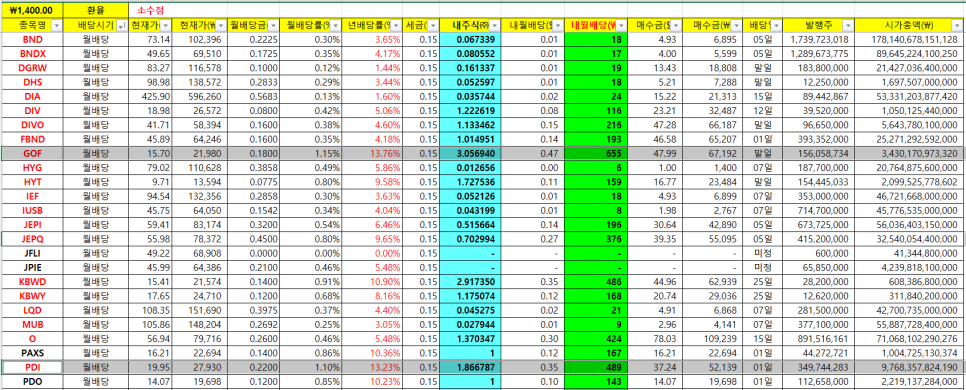Select the 9,768,357,824,190 market cap cell
966x390 pixels.
click(910, 367)
